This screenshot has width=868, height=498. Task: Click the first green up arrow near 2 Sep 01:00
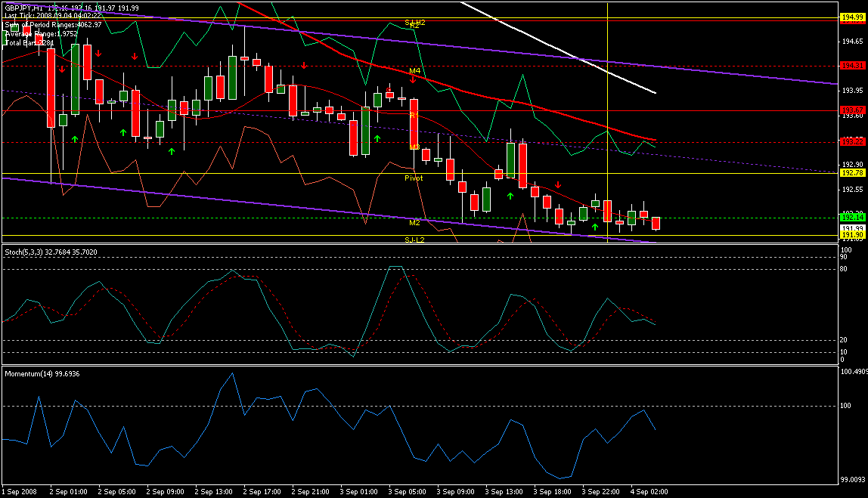pos(74,139)
